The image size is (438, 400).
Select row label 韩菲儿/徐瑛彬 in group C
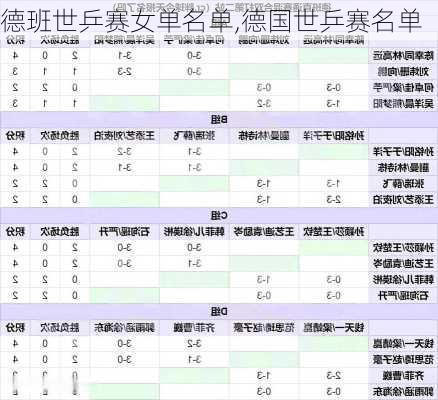click(x=403, y=280)
